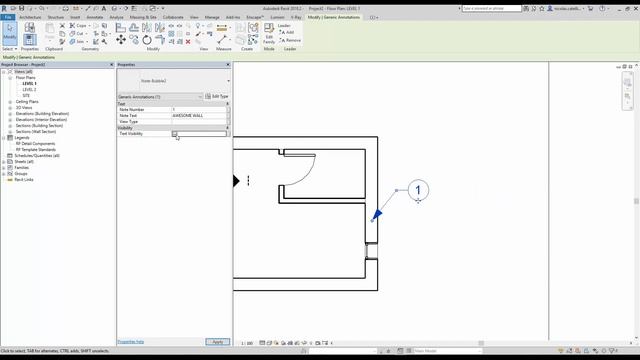
Task: Switch to the Structure ribbon tab
Action: pyautogui.click(x=56, y=17)
